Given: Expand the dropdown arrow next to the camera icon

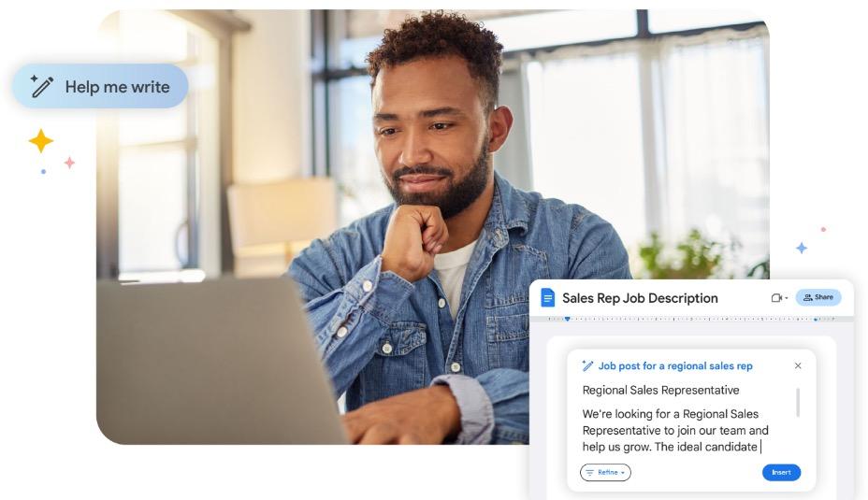Looking at the screenshot, I should click(786, 298).
